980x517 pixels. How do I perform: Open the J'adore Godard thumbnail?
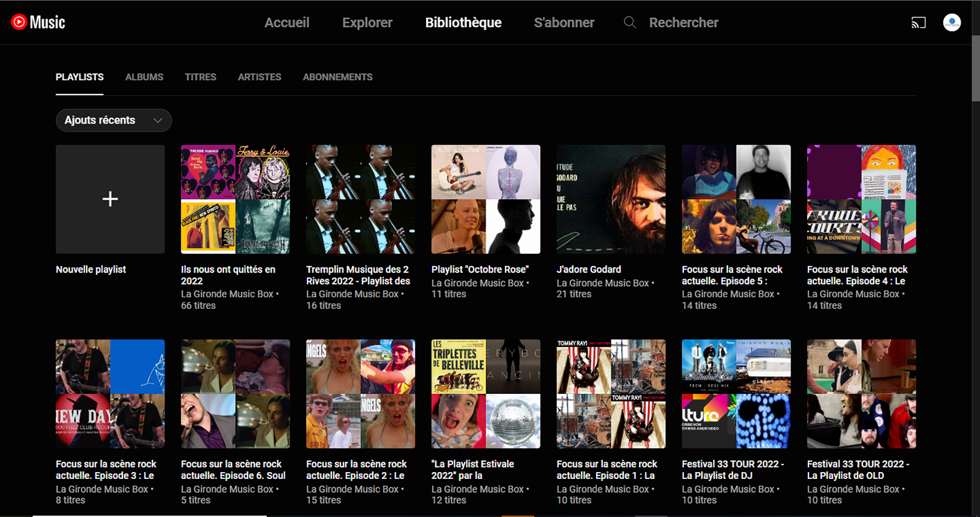click(x=611, y=199)
